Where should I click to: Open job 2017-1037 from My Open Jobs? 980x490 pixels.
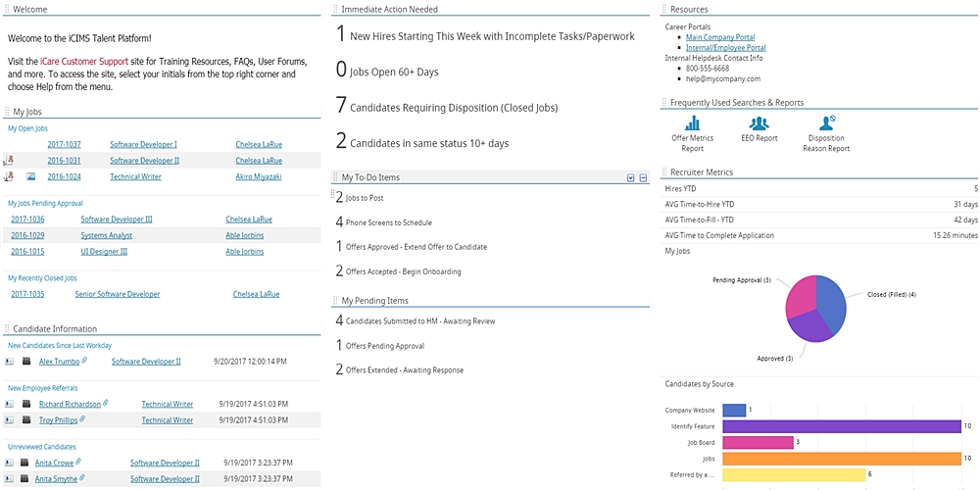(64, 144)
